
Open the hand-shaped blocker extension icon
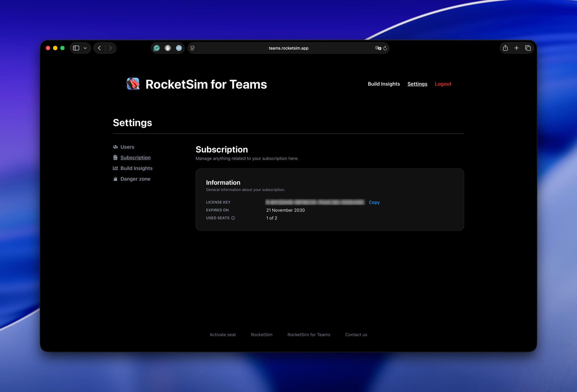click(168, 48)
